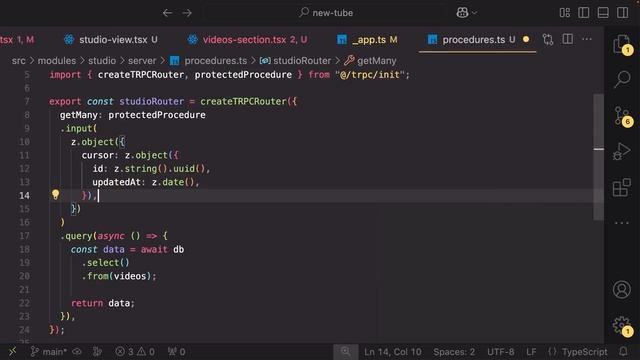Open the Accounts menu
The image size is (640, 360).
pos(622,289)
